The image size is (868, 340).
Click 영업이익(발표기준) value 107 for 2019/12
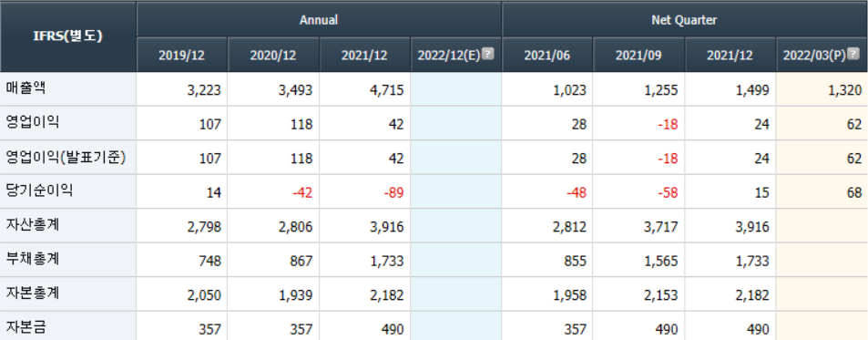(x=210, y=159)
